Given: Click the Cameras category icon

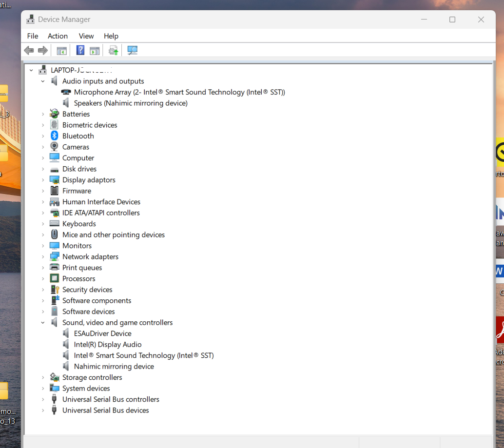Looking at the screenshot, I should click(55, 147).
